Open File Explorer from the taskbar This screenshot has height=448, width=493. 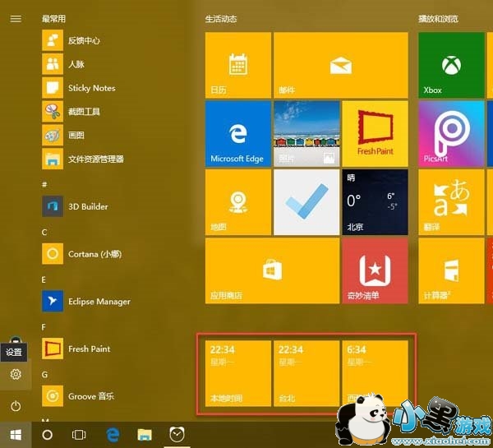click(x=145, y=435)
